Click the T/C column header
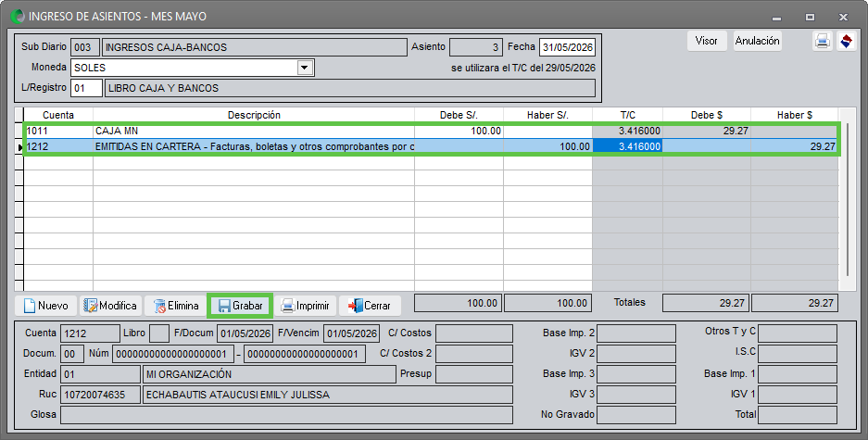The image size is (868, 440). click(628, 115)
